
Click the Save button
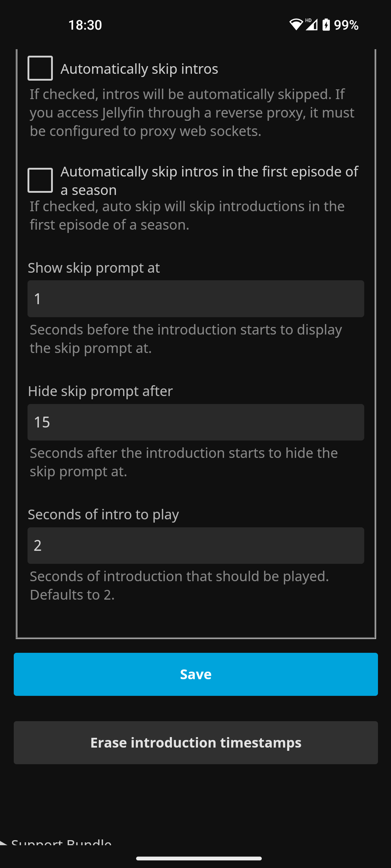click(x=195, y=674)
